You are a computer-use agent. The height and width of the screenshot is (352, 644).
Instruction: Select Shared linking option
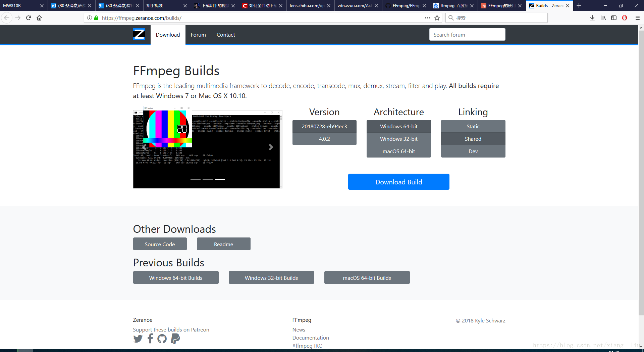[473, 139]
